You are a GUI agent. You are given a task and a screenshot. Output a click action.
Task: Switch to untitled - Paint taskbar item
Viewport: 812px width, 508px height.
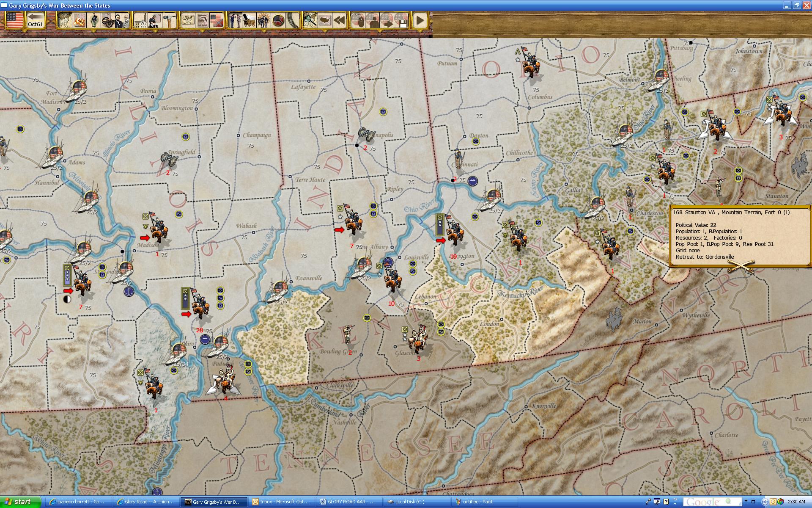pos(485,502)
